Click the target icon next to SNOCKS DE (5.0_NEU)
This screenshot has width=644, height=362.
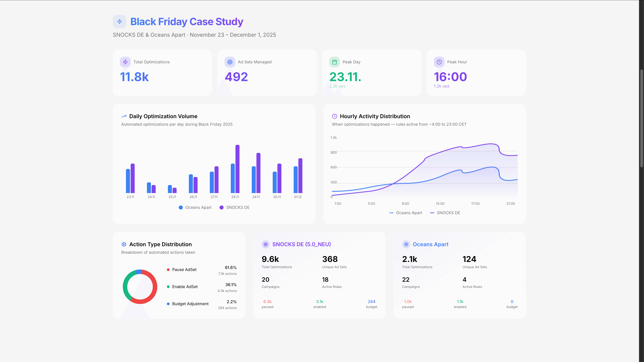click(x=265, y=244)
